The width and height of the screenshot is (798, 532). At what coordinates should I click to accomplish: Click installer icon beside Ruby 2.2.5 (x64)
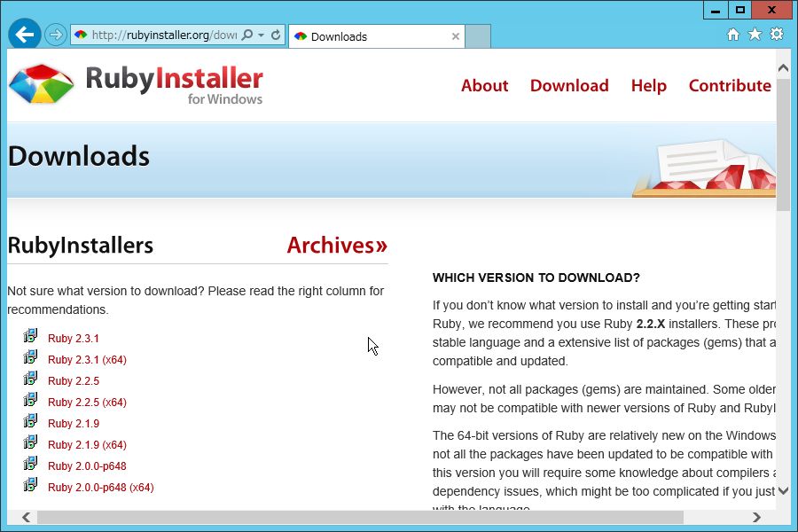tap(30, 400)
